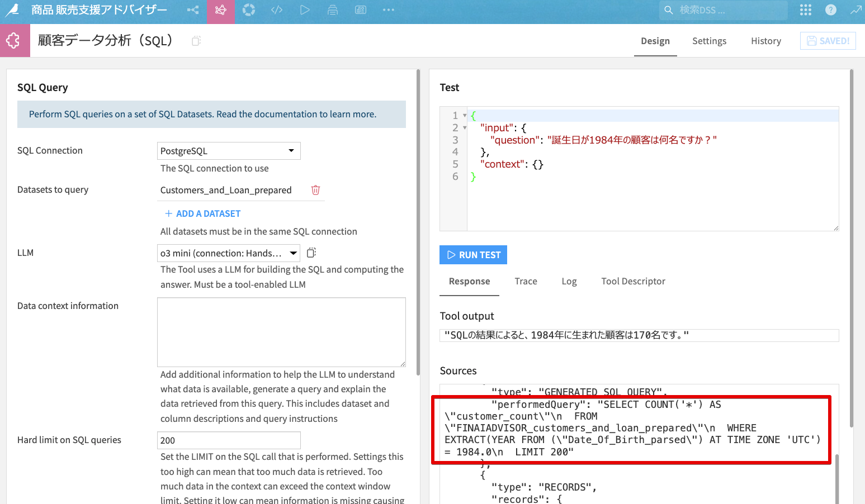Click the 検索DSS search field

(724, 10)
